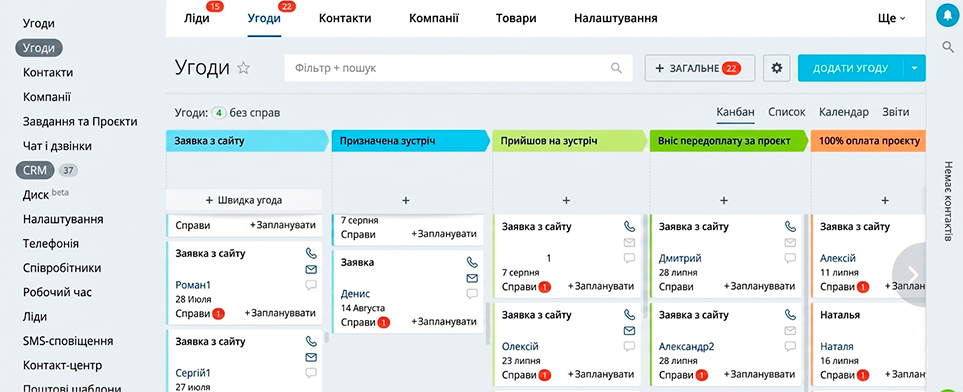Focus the Фільтр + пошук field
The width and height of the screenshot is (963, 392).
458,68
